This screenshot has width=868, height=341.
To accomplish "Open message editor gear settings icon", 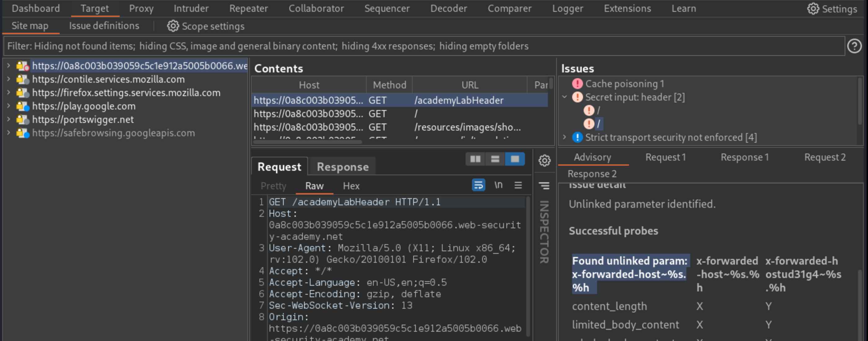I will pyautogui.click(x=544, y=160).
